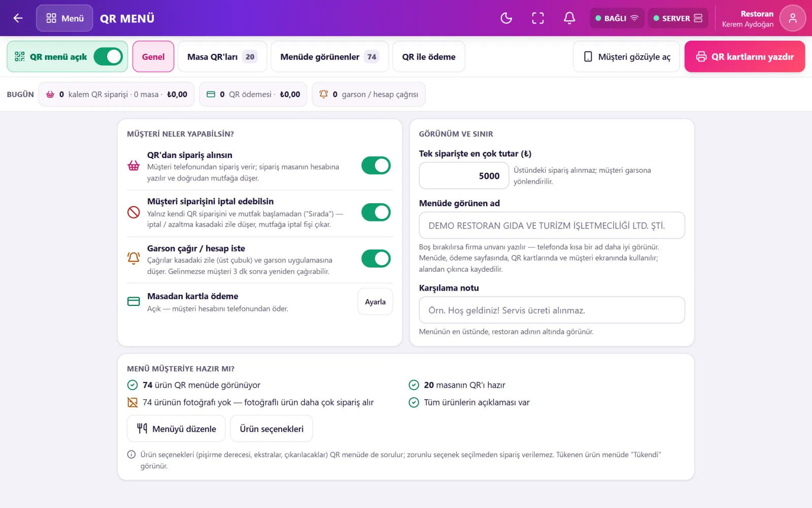
Task: Switch to Menüde görünenler tab
Action: click(x=329, y=57)
